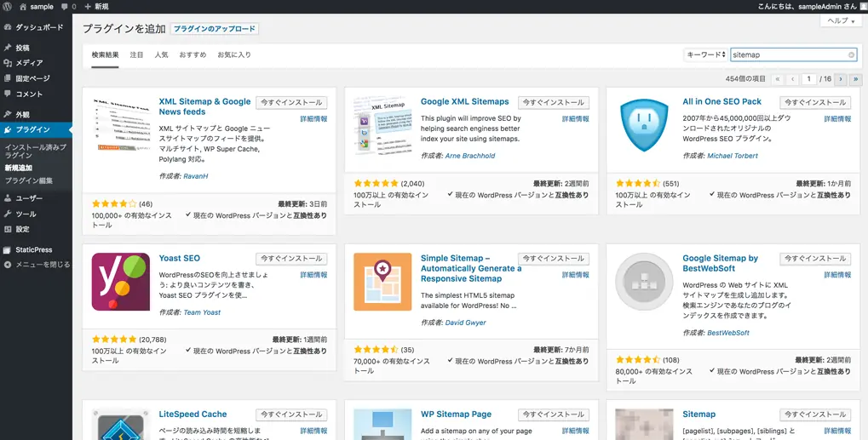The height and width of the screenshot is (440, 868).
Task: Switch to the 人気 popular tab
Action: (161, 54)
